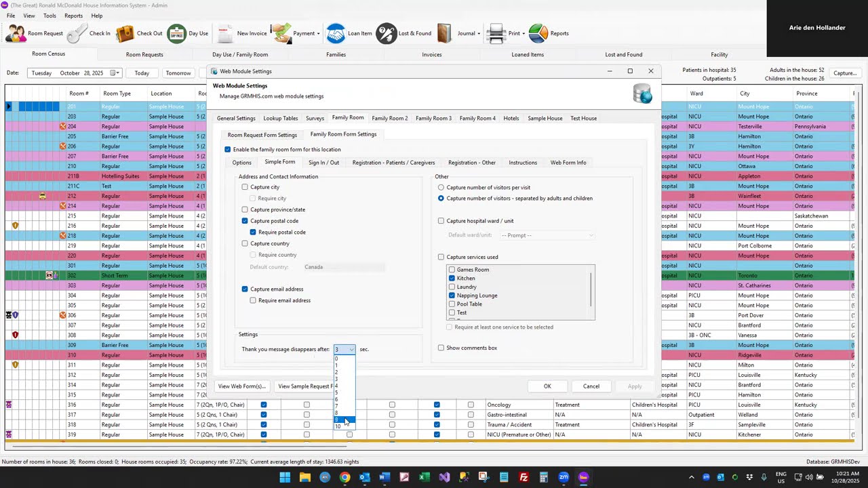The height and width of the screenshot is (488, 868).
Task: Open the Day Use toolbar icon
Action: (x=177, y=33)
